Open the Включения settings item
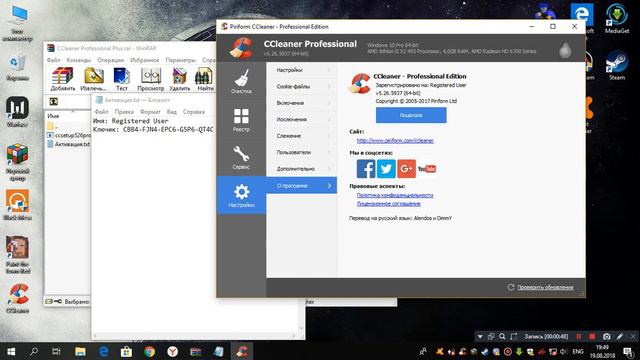Screen dimensions: 640x360 [302, 103]
